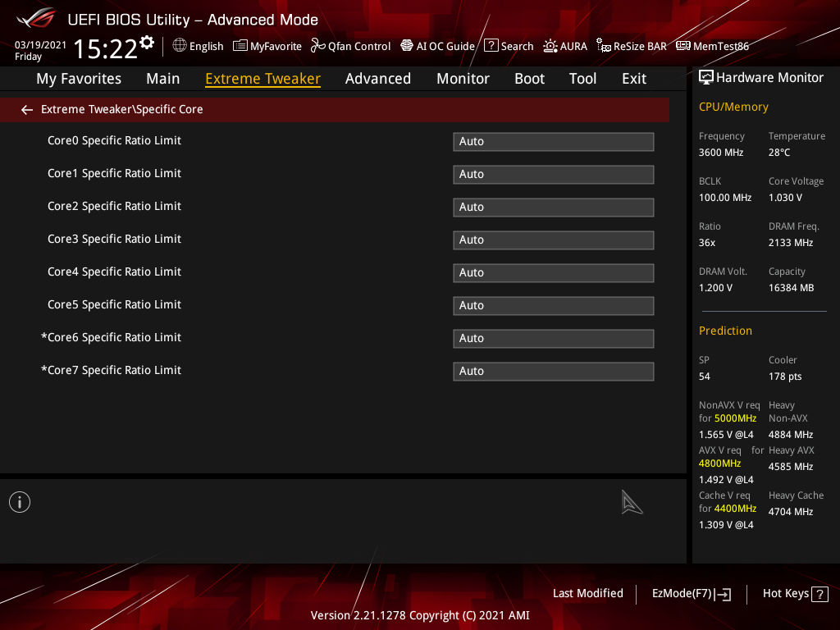Open the Exit tab
The image size is (840, 630).
tap(634, 79)
